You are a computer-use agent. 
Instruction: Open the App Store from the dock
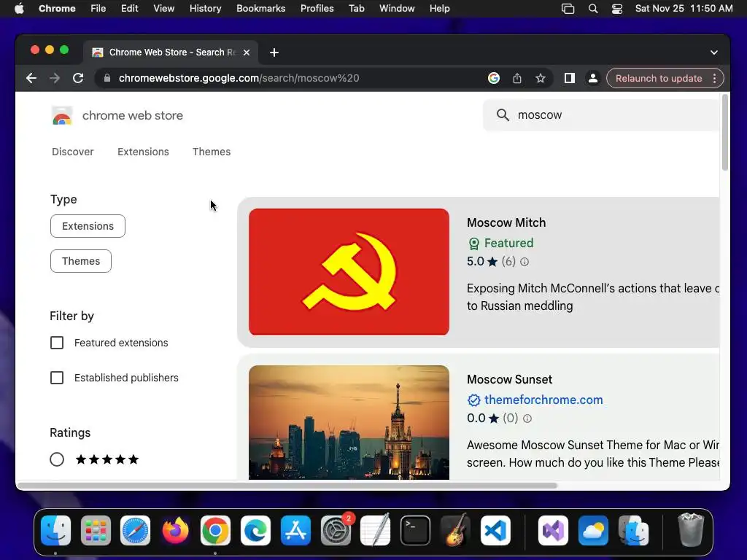tap(295, 531)
